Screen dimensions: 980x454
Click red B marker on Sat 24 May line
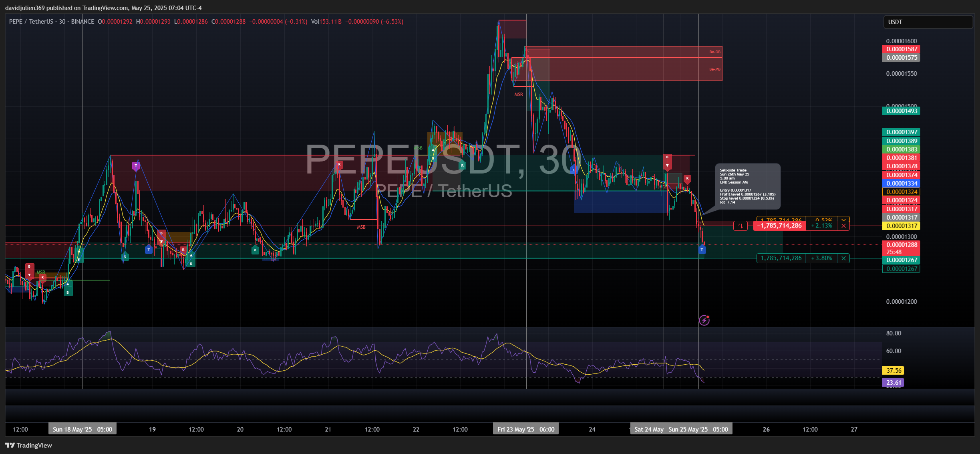[667, 161]
